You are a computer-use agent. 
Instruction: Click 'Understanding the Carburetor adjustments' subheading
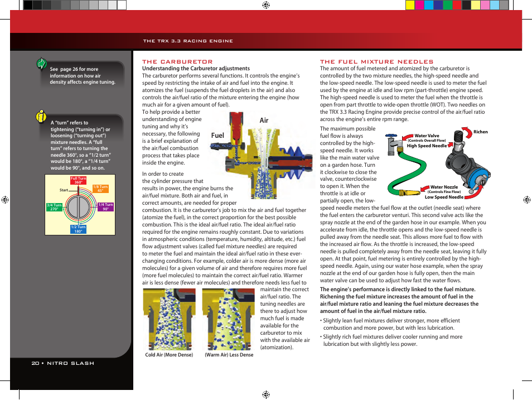tap(196, 68)
